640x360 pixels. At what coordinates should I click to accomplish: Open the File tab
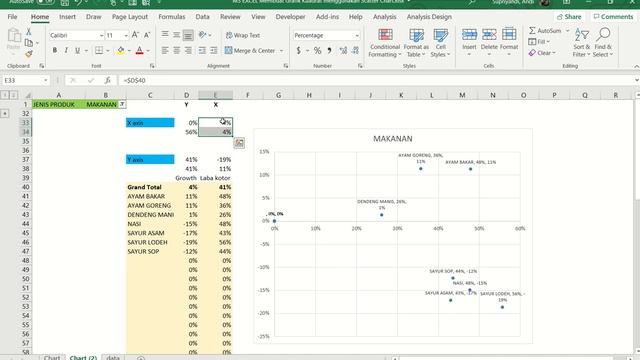coord(12,17)
